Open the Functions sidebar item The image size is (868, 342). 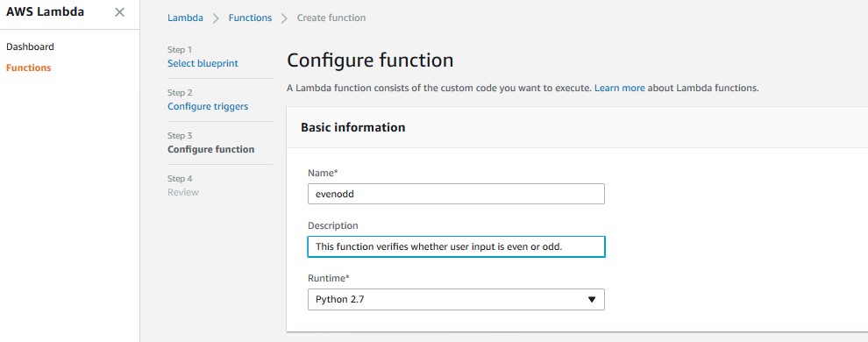(x=28, y=68)
